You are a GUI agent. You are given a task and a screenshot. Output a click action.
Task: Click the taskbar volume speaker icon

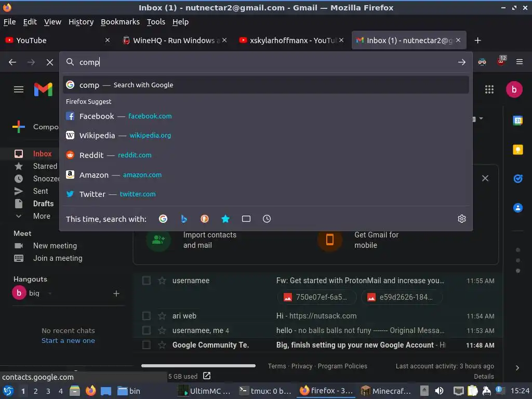(439, 391)
